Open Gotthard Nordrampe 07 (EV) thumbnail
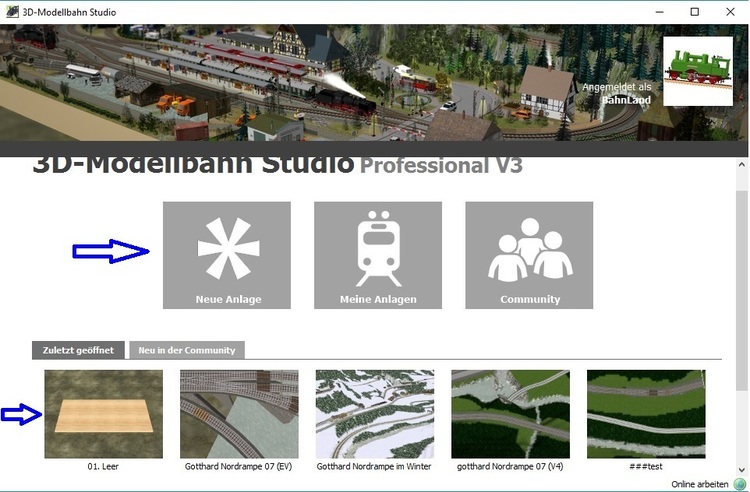Viewport: 750px width, 492px height. pyautogui.click(x=239, y=414)
